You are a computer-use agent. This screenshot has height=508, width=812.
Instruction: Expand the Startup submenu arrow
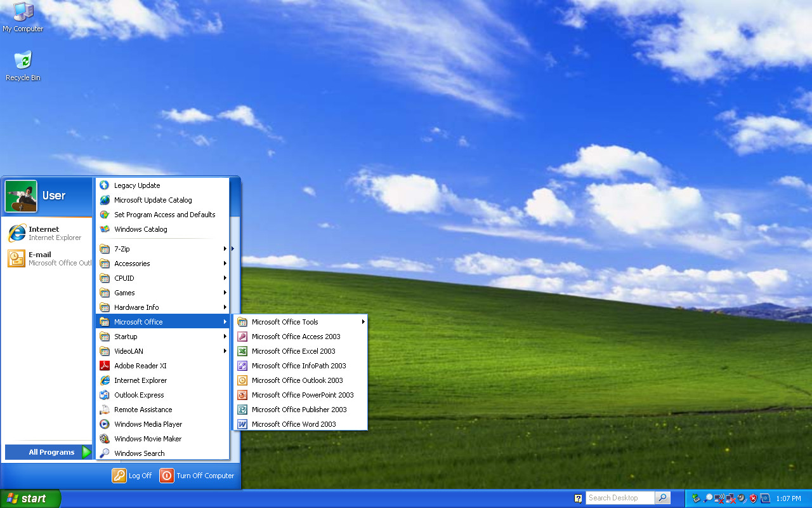pyautogui.click(x=225, y=337)
